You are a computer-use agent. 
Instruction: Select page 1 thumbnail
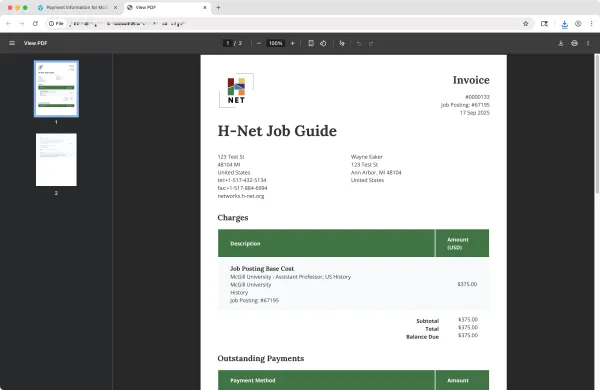[56, 88]
